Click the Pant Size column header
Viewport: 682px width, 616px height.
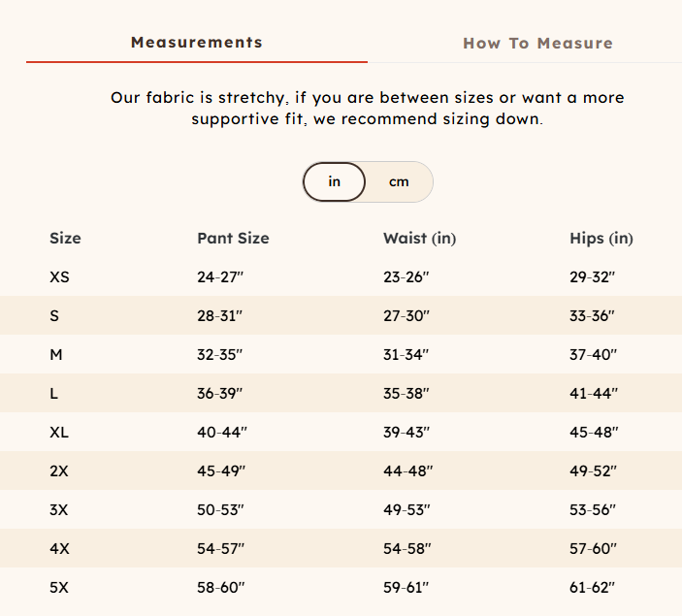pyautogui.click(x=233, y=239)
